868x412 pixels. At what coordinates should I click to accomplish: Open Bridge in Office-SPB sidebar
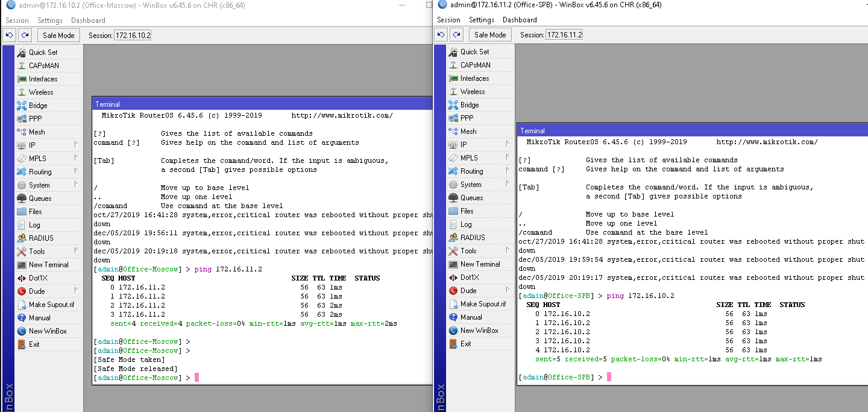pyautogui.click(x=480, y=105)
